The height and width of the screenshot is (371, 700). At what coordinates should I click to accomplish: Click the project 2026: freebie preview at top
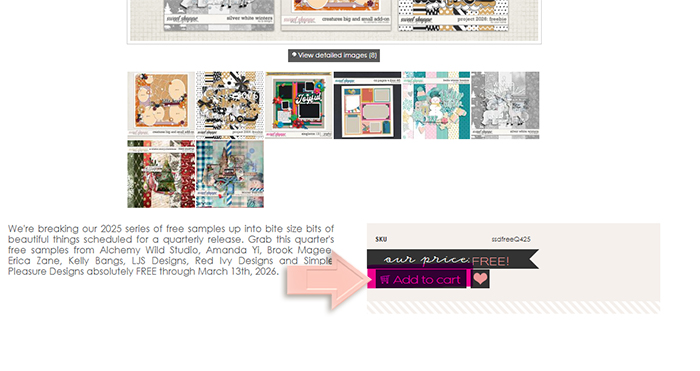point(453,16)
